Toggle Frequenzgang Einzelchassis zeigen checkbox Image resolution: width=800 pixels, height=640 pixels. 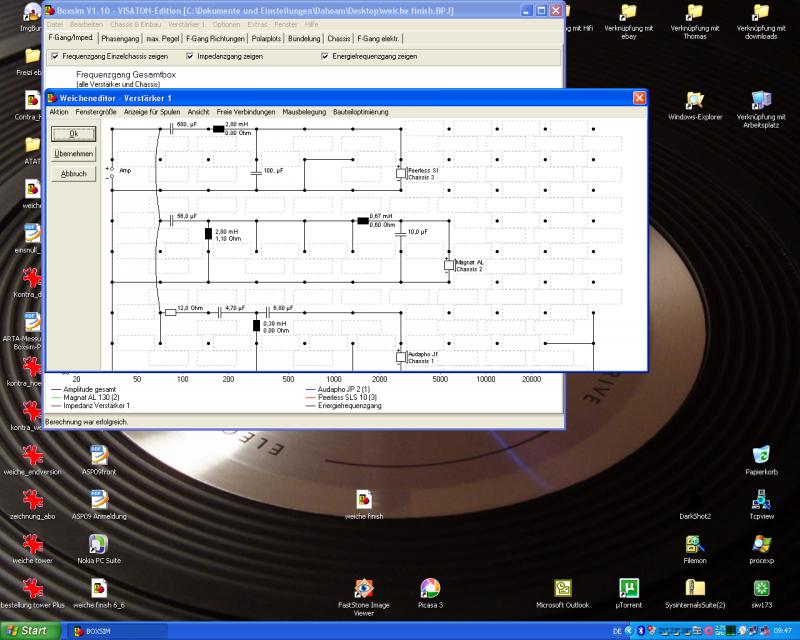click(54, 56)
